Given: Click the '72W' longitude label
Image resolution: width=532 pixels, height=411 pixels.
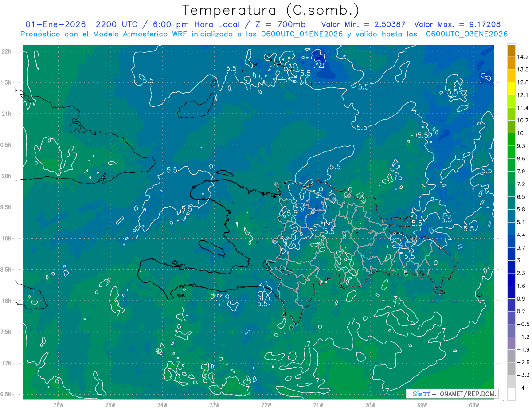Looking at the screenshot, I should pos(266,405).
